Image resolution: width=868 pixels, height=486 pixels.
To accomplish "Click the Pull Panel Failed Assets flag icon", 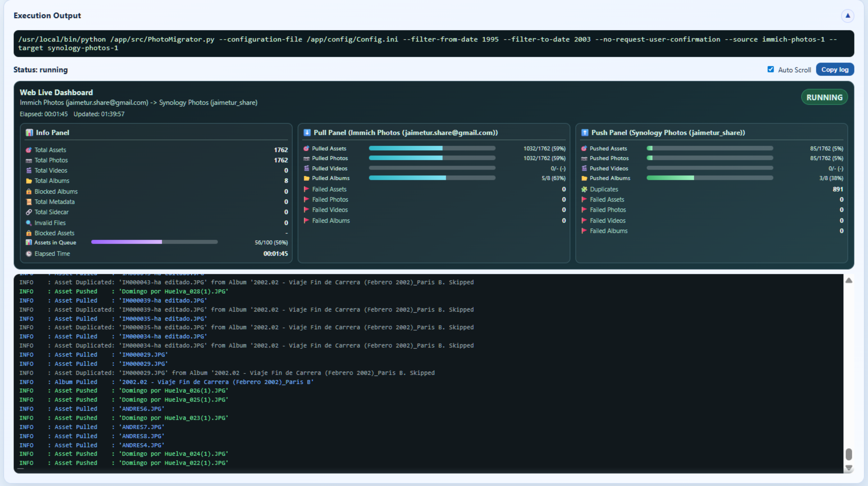I will tap(306, 189).
